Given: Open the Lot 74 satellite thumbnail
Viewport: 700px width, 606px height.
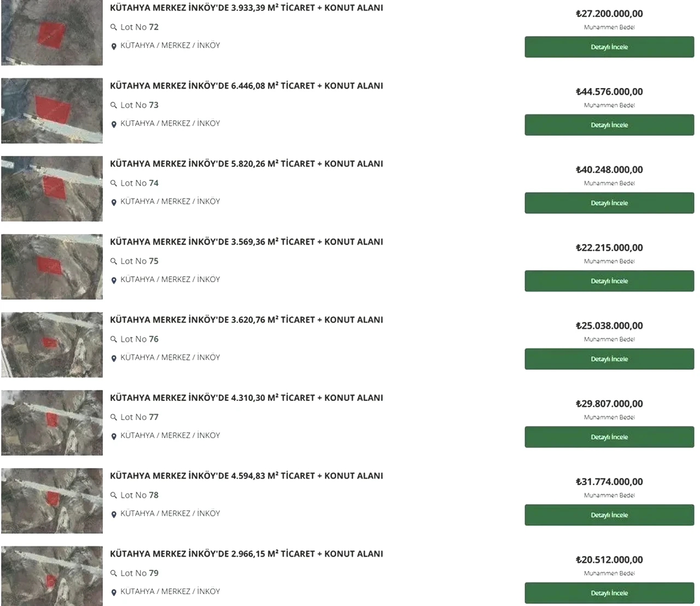Looking at the screenshot, I should (52, 189).
